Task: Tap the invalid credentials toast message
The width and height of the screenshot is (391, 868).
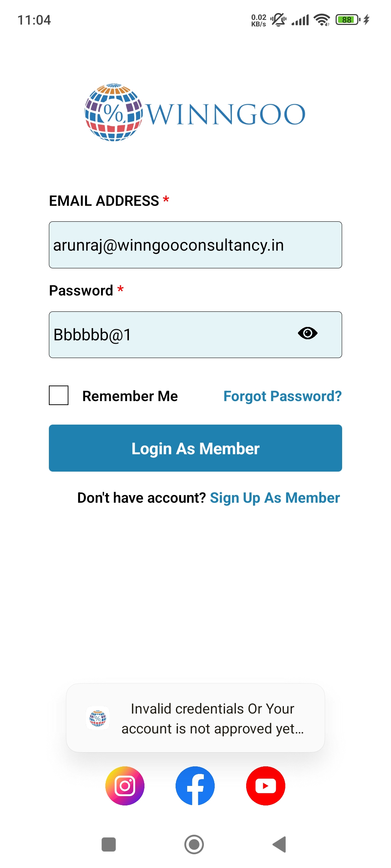Action: point(213,718)
